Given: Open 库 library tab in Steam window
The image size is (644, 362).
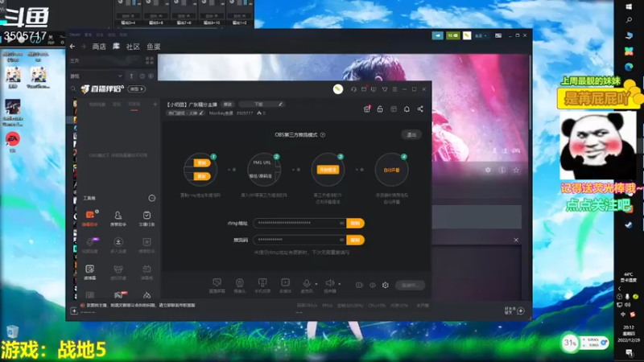Looking at the screenshot, I should [x=116, y=47].
